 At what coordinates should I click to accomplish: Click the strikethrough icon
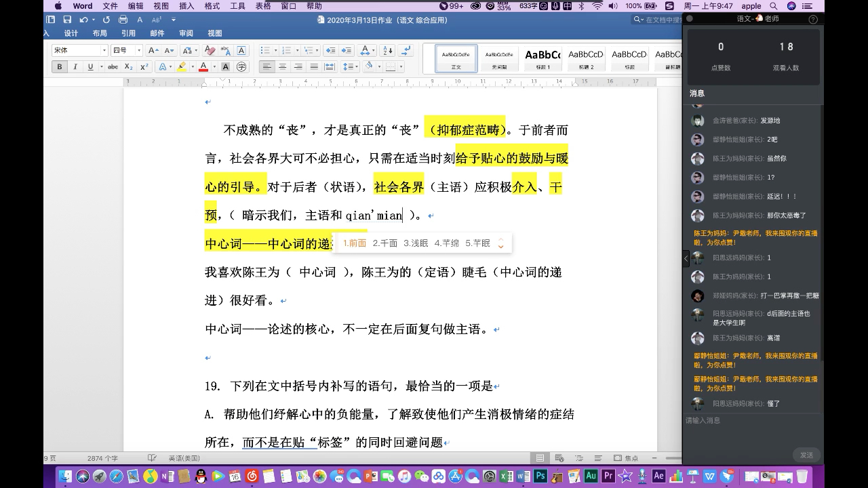pos(114,66)
